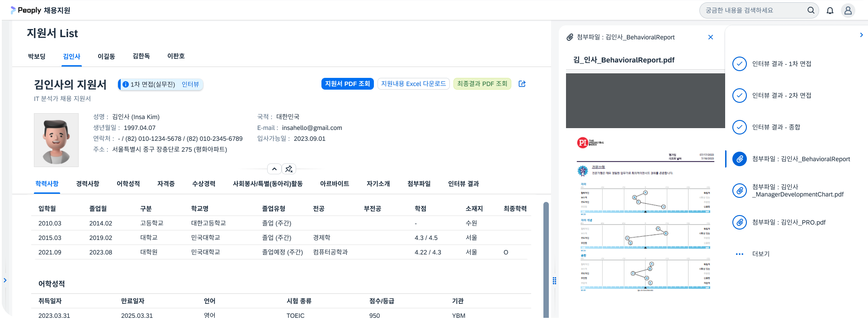
Task: Switch to applicant tab 이판호
Action: pyautogui.click(x=176, y=56)
